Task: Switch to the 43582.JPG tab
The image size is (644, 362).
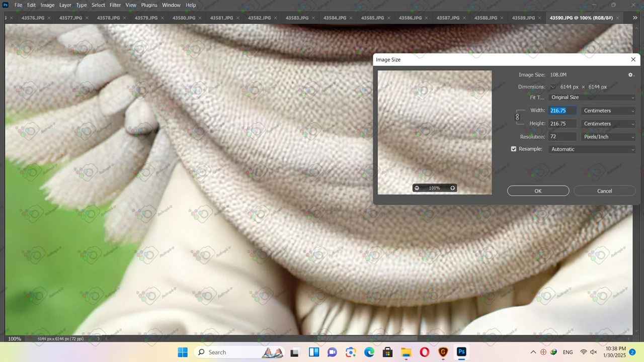Action: [x=259, y=18]
